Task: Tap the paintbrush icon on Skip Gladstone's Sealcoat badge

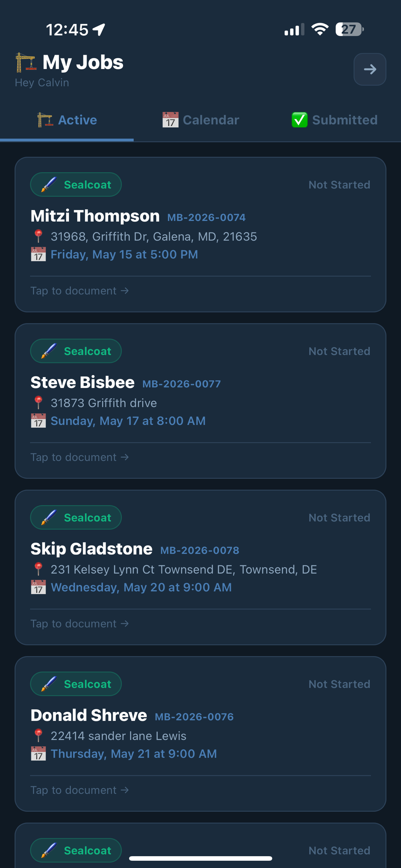Action: [49, 517]
